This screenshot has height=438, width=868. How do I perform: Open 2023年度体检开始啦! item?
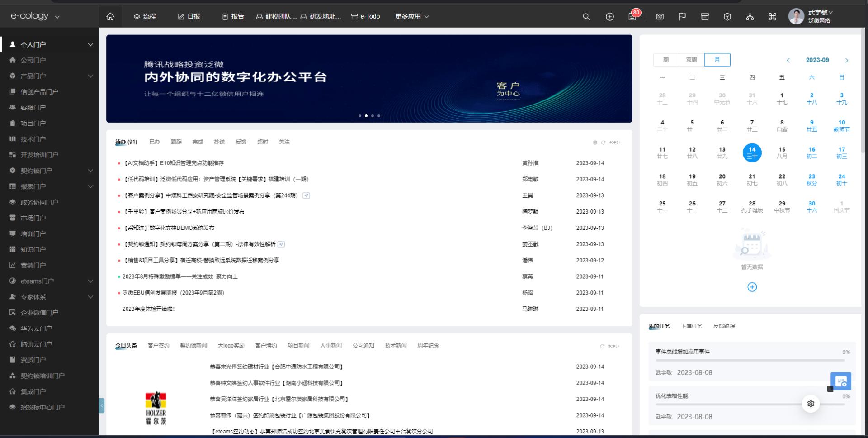point(148,309)
